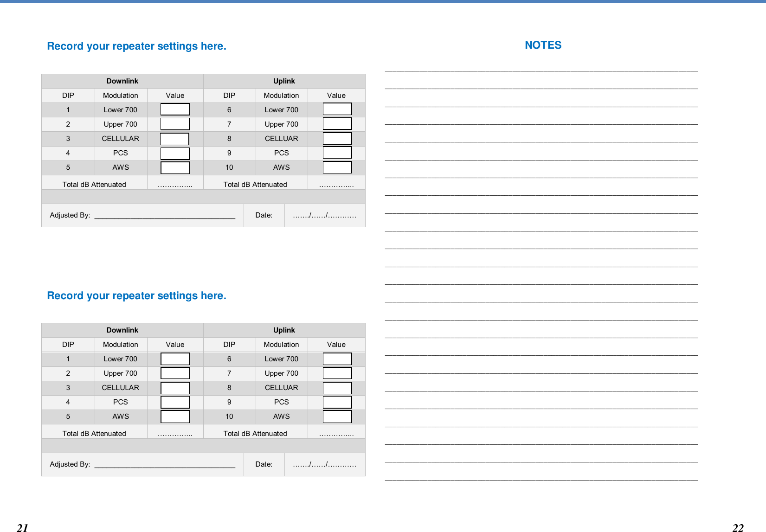Click AWS uplink value box, top table
The height and width of the screenshot is (532, 766).
click(337, 167)
